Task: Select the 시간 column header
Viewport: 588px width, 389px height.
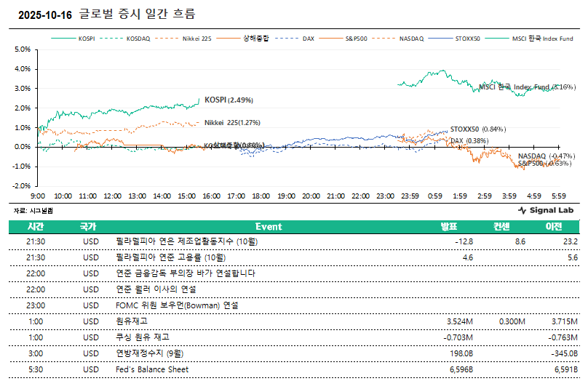Action: (x=36, y=226)
